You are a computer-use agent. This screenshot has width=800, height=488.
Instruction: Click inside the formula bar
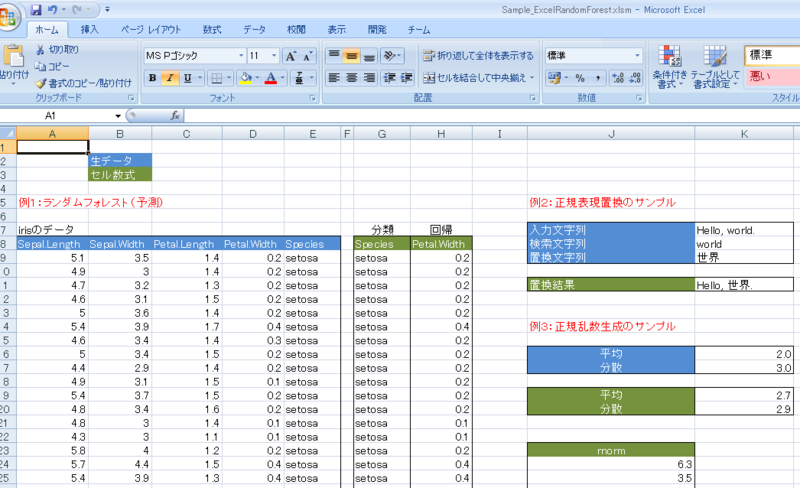pos(490,116)
